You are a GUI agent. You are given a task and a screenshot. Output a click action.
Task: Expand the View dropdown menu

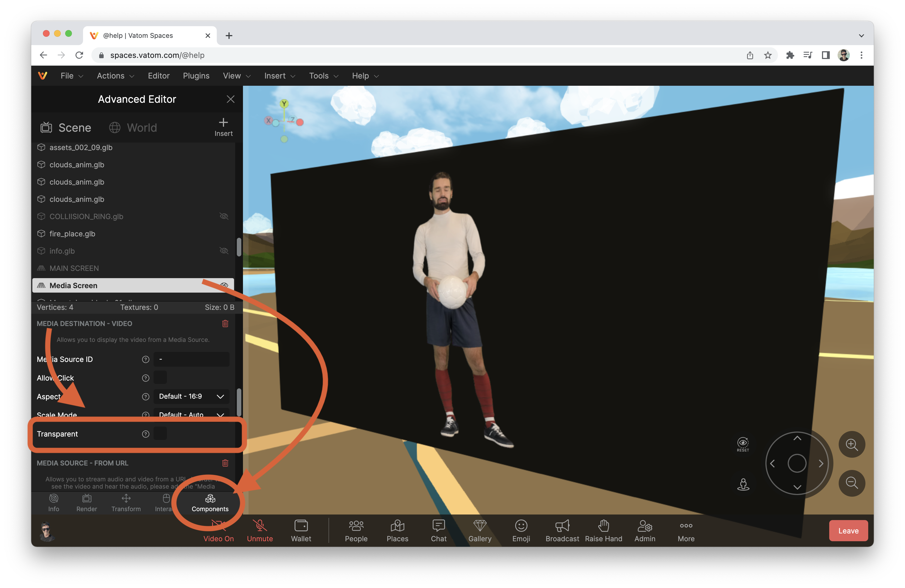237,76
